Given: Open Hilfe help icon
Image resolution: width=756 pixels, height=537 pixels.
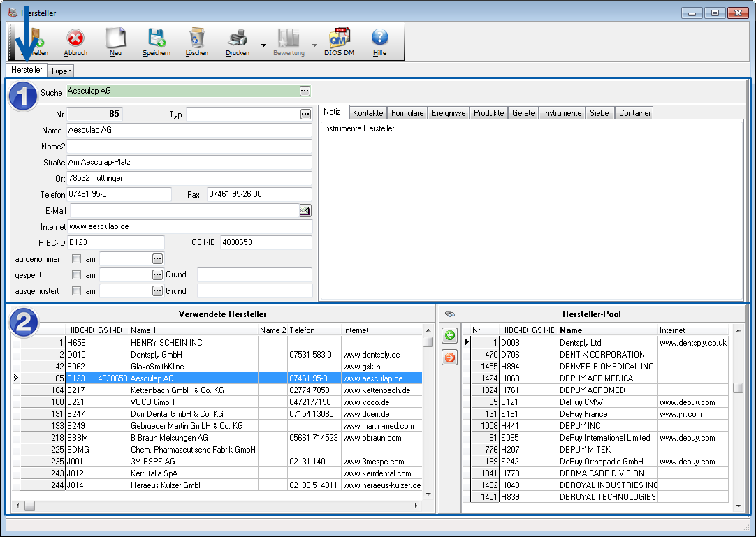Looking at the screenshot, I should tap(379, 37).
